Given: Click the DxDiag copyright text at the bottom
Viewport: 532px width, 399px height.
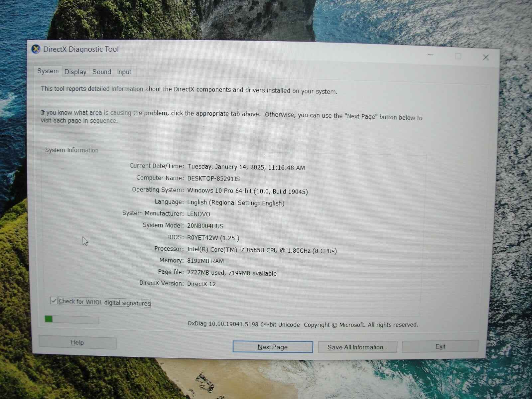Looking at the screenshot, I should point(302,325).
